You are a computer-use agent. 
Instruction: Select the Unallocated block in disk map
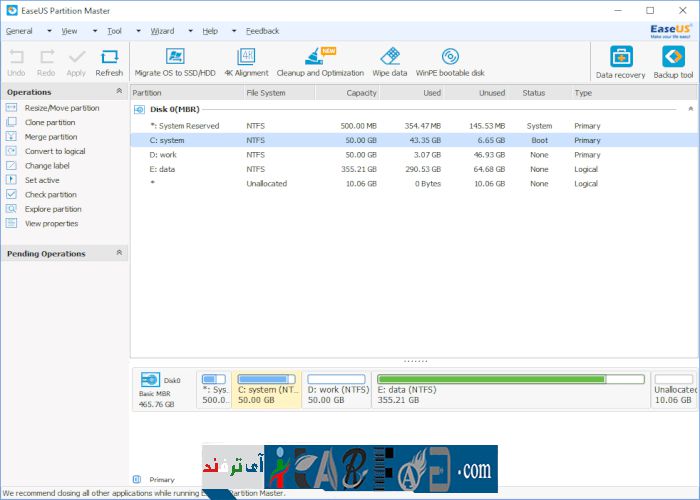pyautogui.click(x=674, y=388)
